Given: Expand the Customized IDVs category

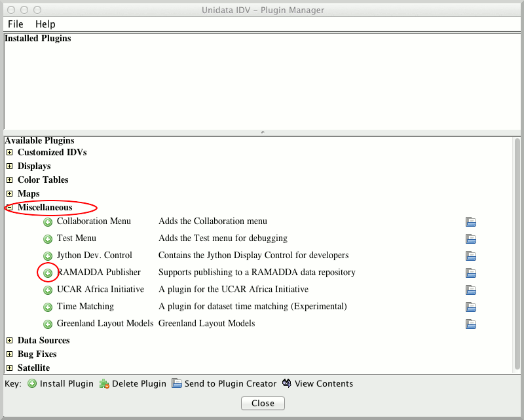Looking at the screenshot, I should click(x=10, y=153).
